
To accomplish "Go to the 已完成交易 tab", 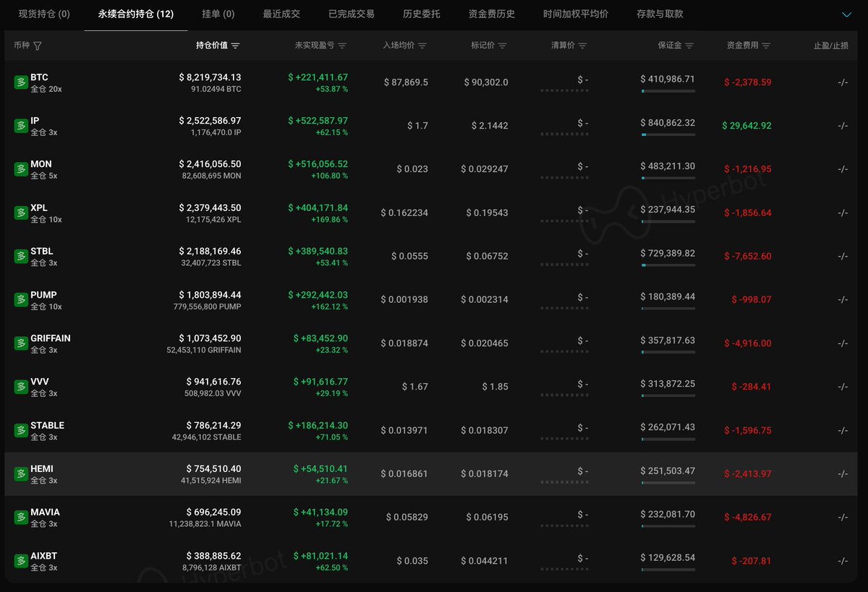I will 352,14.
